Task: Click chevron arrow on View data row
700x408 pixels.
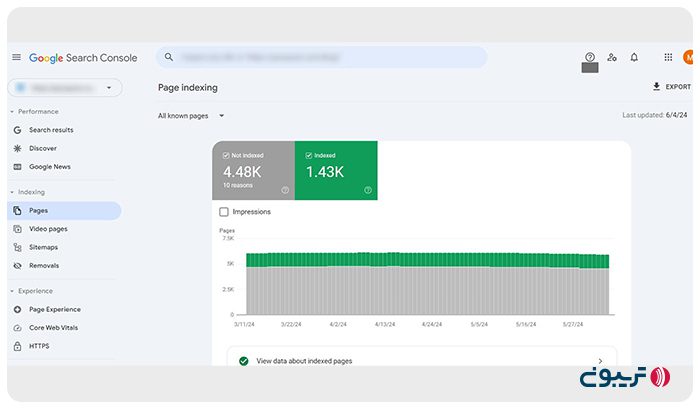Action: pyautogui.click(x=600, y=361)
